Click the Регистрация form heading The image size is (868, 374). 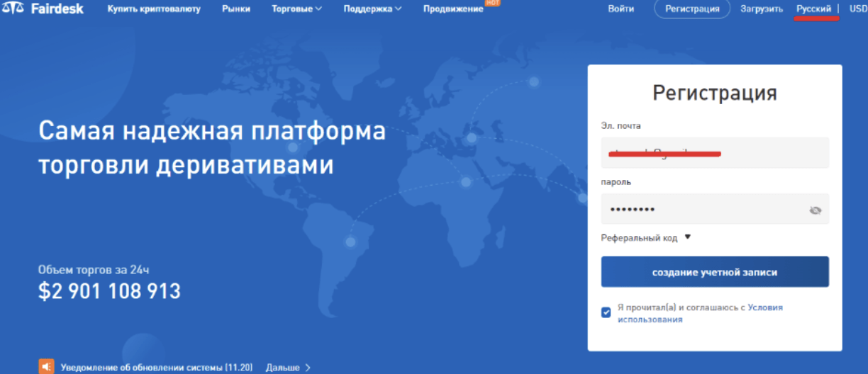pos(715,93)
